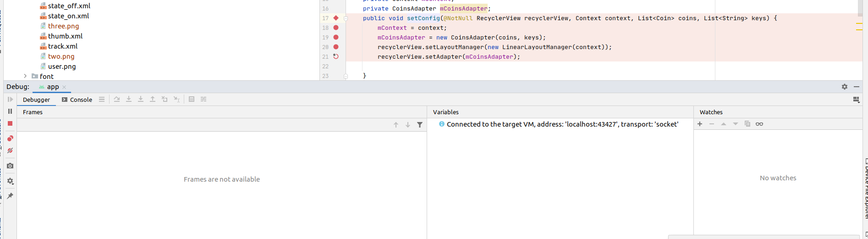Pause the debugged program
The height and width of the screenshot is (239, 868).
[10, 111]
